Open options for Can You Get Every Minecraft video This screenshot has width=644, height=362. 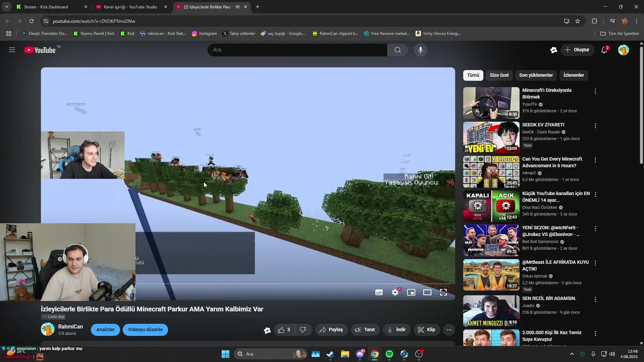coord(595,160)
